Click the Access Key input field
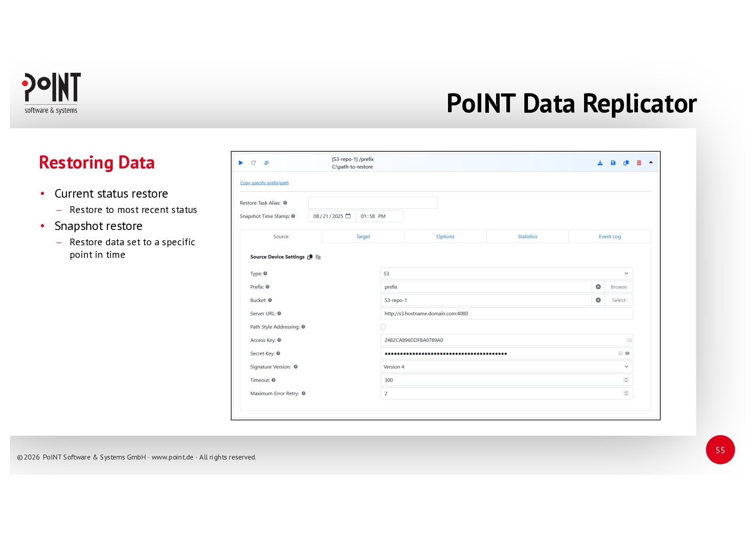The width and height of the screenshot is (756, 535). click(x=507, y=340)
